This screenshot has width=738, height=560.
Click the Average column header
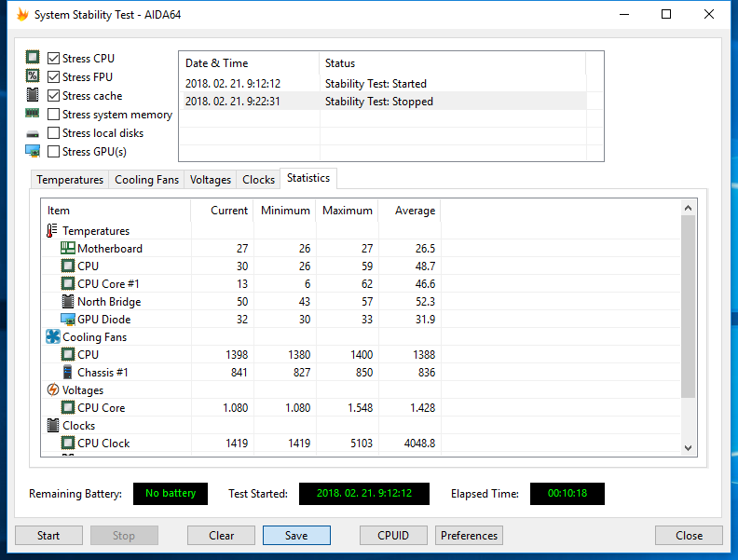[x=409, y=211]
